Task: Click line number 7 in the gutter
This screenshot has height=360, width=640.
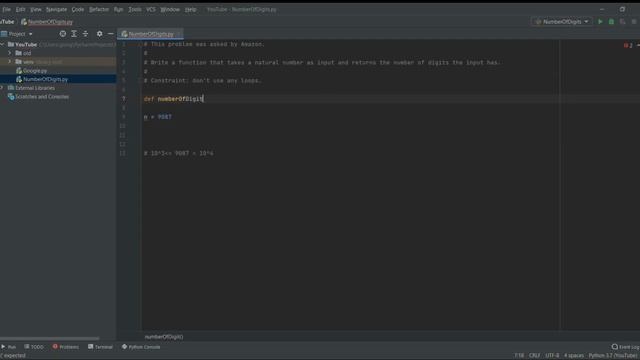Action: (x=124, y=99)
